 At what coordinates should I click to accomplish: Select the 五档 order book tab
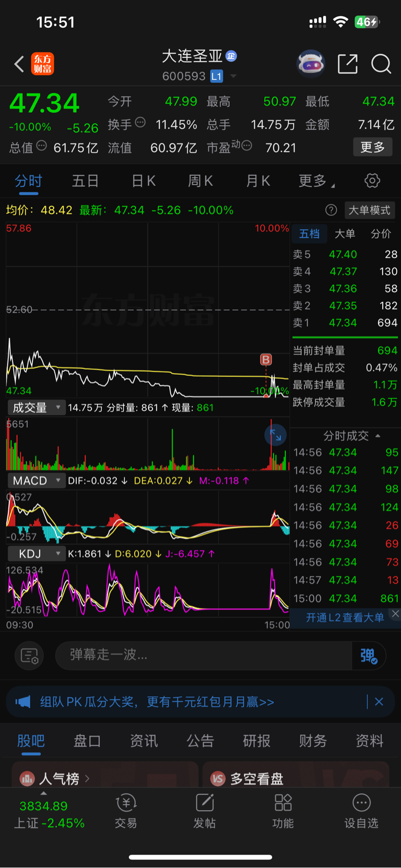[x=309, y=233]
